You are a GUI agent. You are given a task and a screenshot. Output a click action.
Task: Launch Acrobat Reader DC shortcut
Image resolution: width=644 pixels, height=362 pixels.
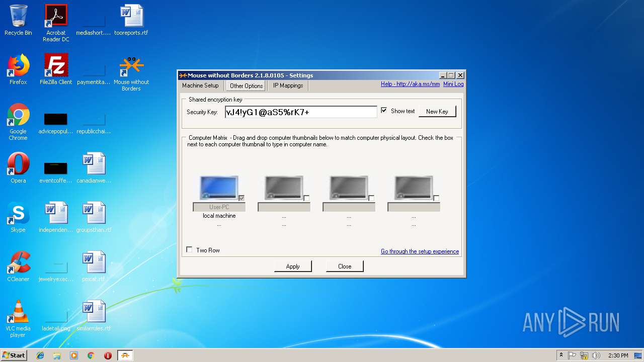point(56,23)
